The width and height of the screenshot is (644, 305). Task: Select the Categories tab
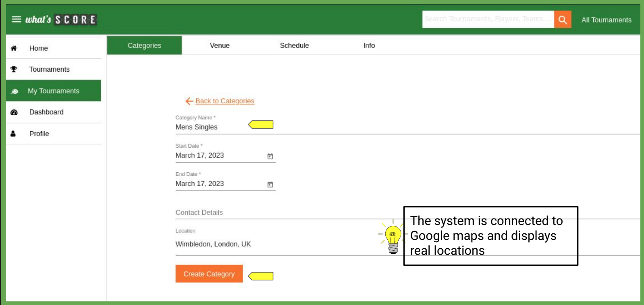point(144,45)
